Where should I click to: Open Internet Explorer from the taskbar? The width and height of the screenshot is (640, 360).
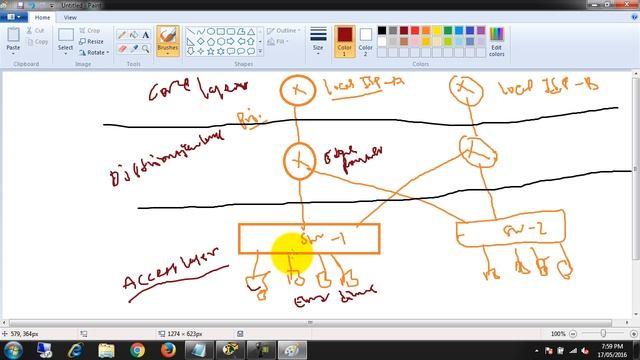76,350
